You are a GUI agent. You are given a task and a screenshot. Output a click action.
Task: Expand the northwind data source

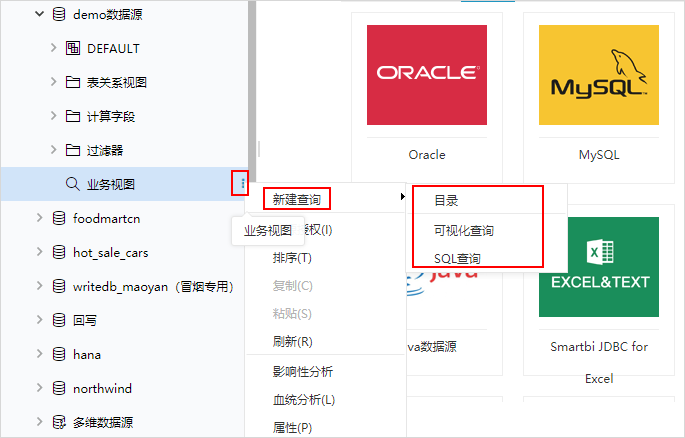39,388
